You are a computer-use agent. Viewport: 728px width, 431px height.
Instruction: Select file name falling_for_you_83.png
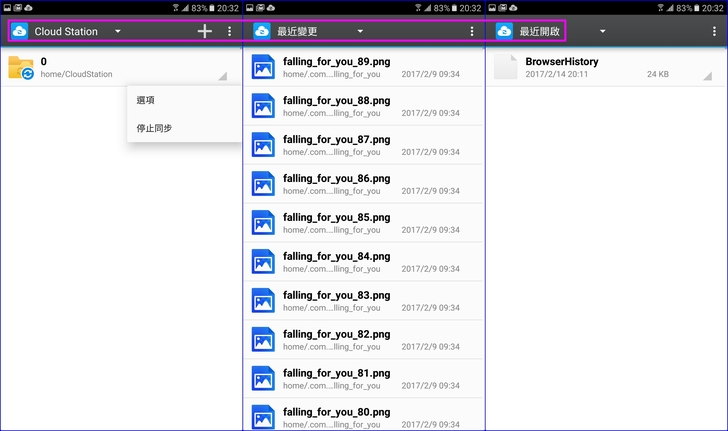(337, 296)
